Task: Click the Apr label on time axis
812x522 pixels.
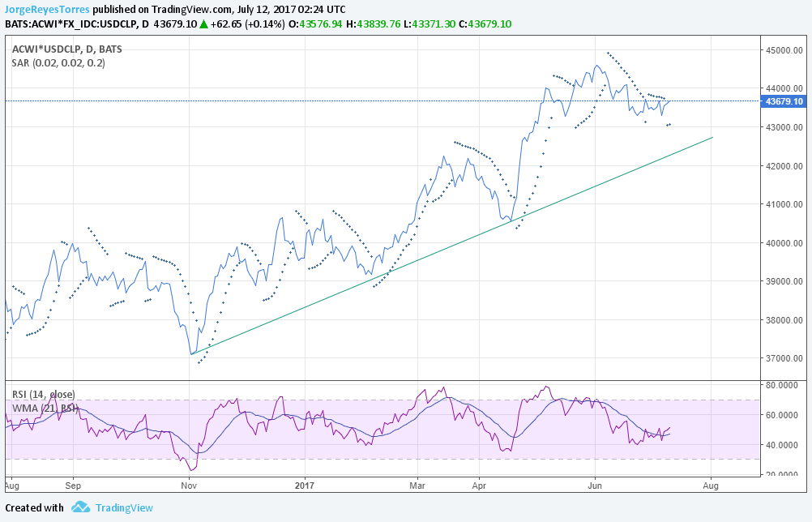Action: coord(479,486)
